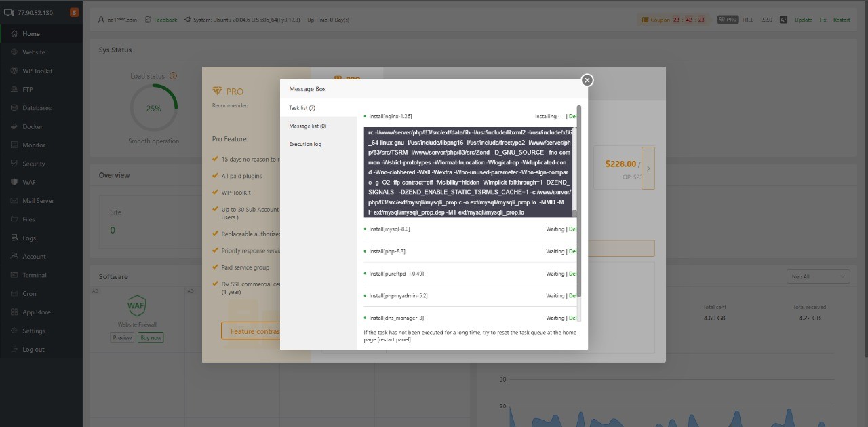The width and height of the screenshot is (868, 427).
Task: Delete the php-8.3 install task
Action: [x=572, y=251]
